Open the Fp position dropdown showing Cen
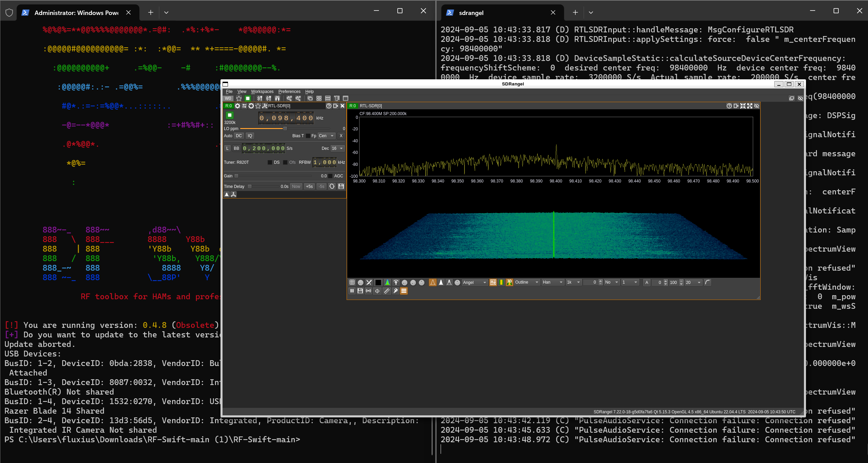This screenshot has width=868, height=463. pyautogui.click(x=326, y=136)
